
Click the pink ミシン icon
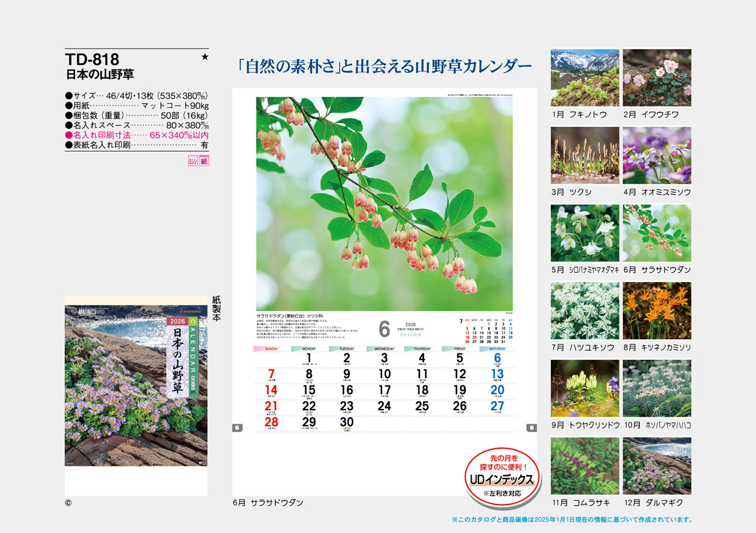pos(193,161)
